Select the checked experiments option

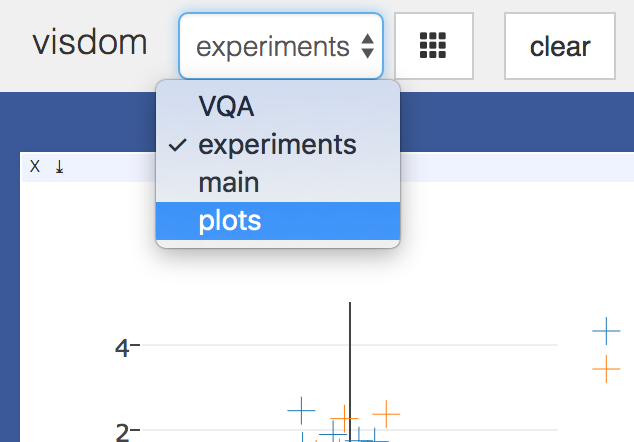point(278,145)
